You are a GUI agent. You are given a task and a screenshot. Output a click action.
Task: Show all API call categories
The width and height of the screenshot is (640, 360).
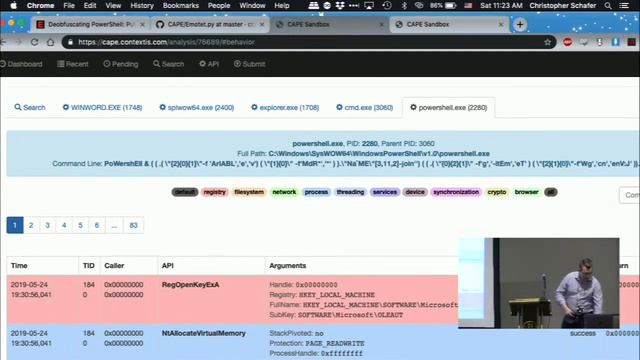551,192
